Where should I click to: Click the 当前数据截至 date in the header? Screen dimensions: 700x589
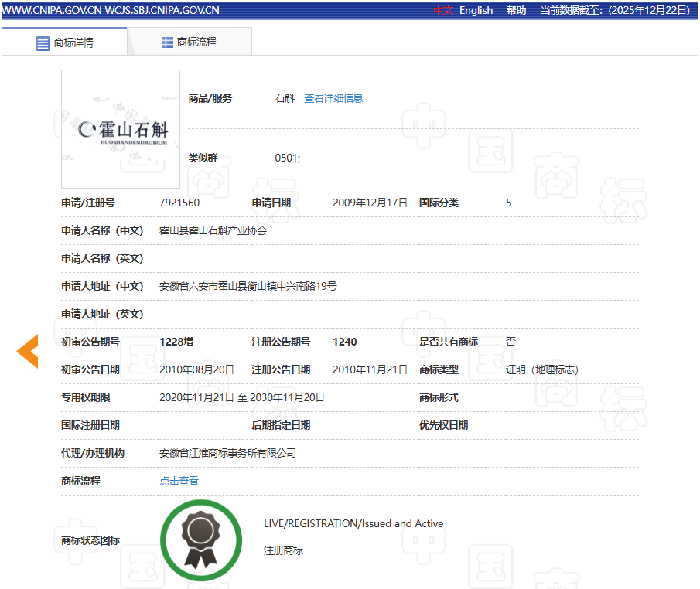coord(615,10)
